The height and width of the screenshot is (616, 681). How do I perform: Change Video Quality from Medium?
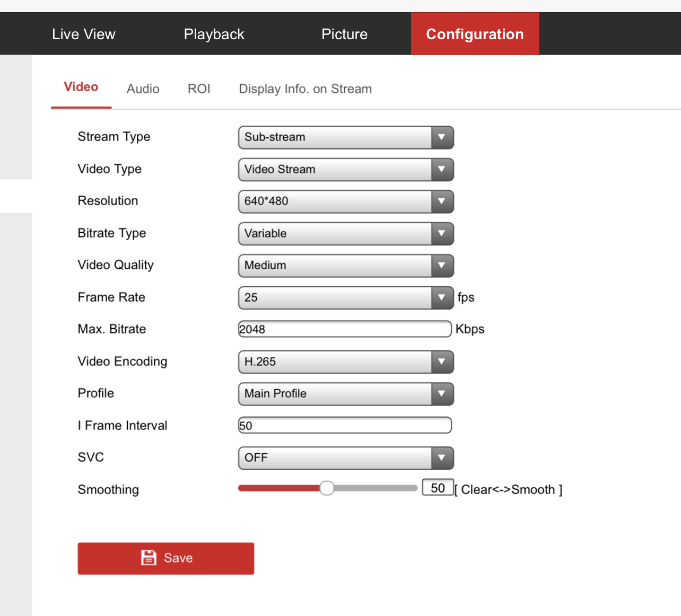point(346,266)
